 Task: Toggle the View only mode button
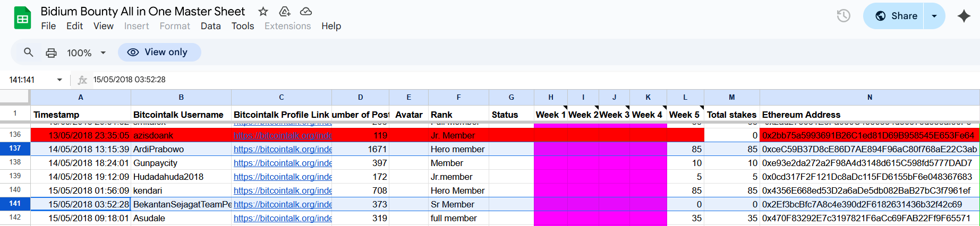[159, 52]
